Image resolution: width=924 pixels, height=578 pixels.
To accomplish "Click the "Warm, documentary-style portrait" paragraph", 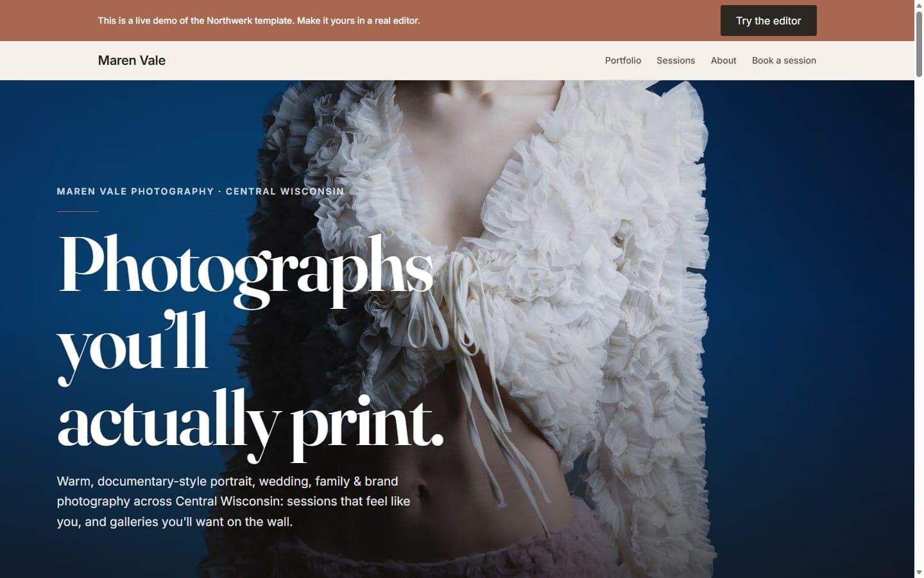I will (x=233, y=501).
